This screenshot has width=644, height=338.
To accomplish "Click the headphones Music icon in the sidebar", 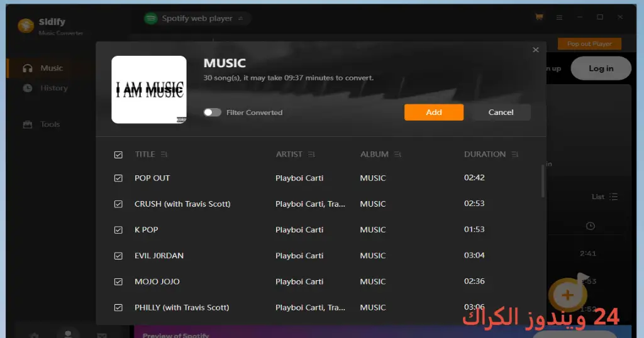I will pos(28,68).
